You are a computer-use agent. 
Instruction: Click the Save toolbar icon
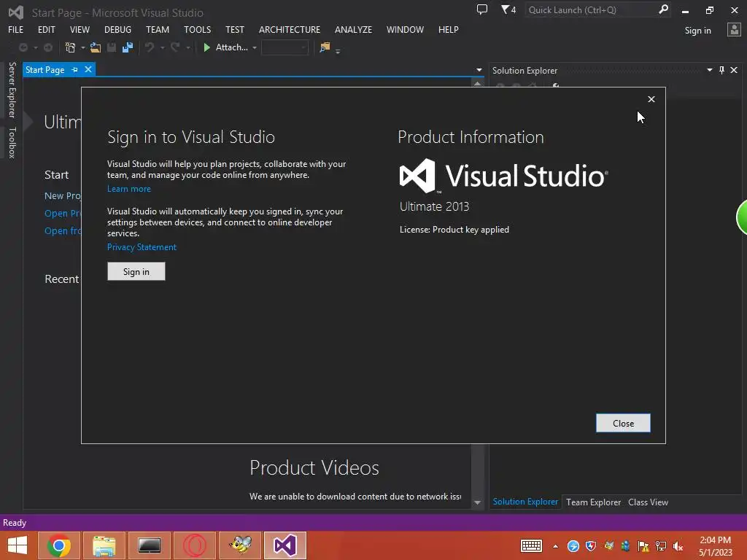(112, 47)
